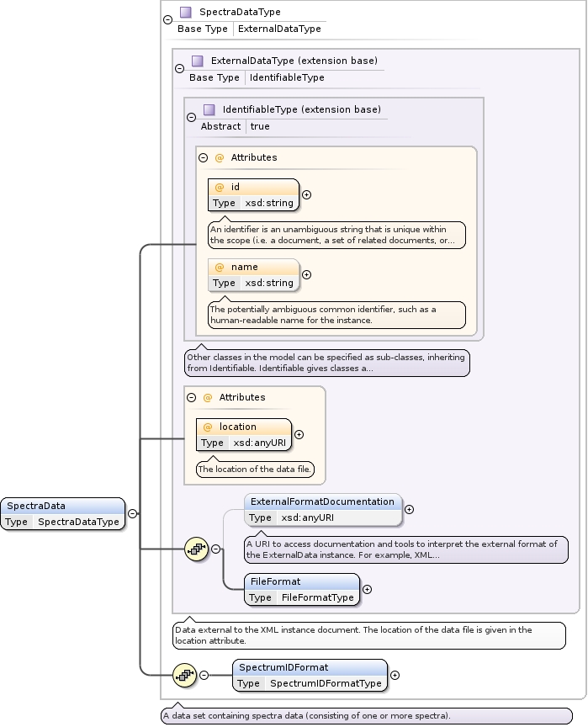The width and height of the screenshot is (588, 727).
Task: Click the ExternalDataType purple square icon
Action: tap(198, 61)
